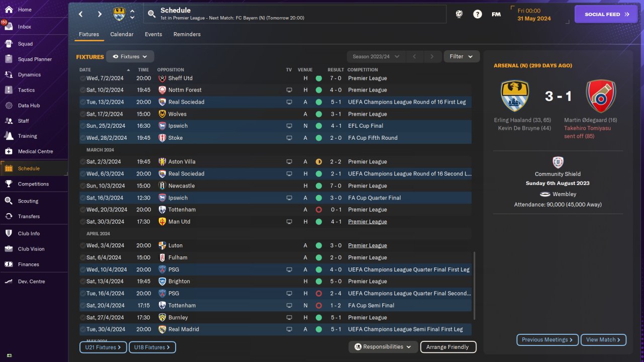Click the TV icon on the Real Madrid fixture
Viewport: 644px width, 362px height.
[289, 329]
